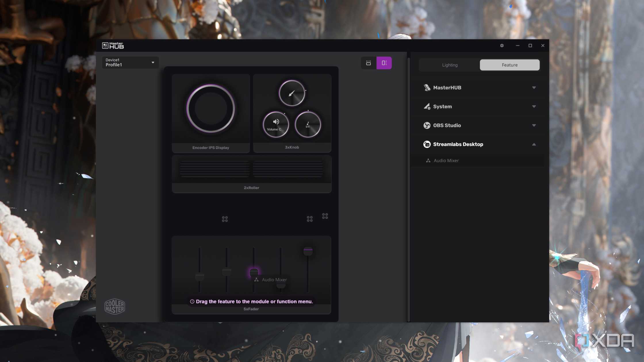Expand the OBS Studio category arrow
This screenshot has height=362, width=644.
point(534,126)
